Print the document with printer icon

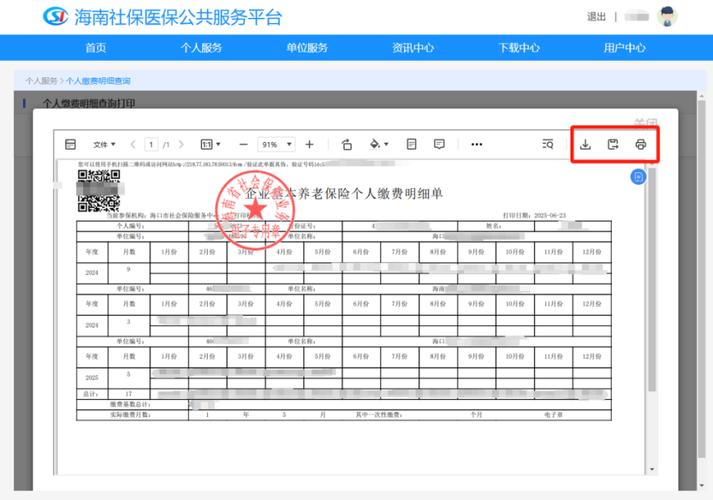pyautogui.click(x=641, y=145)
